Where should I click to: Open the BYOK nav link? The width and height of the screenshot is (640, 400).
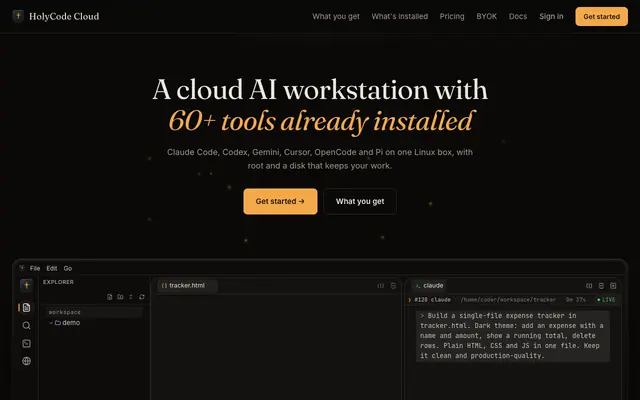click(x=487, y=16)
